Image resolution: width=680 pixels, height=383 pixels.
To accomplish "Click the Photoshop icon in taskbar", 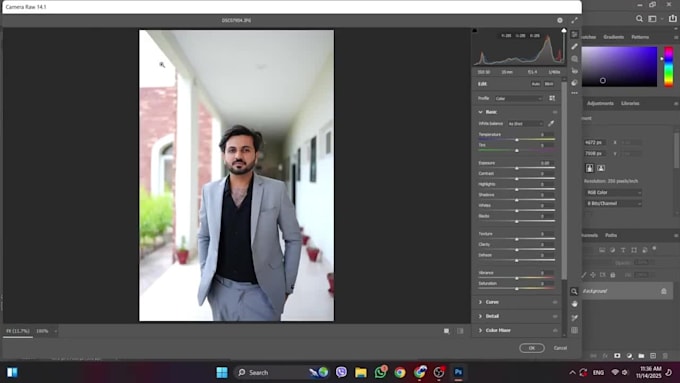I will tap(458, 373).
